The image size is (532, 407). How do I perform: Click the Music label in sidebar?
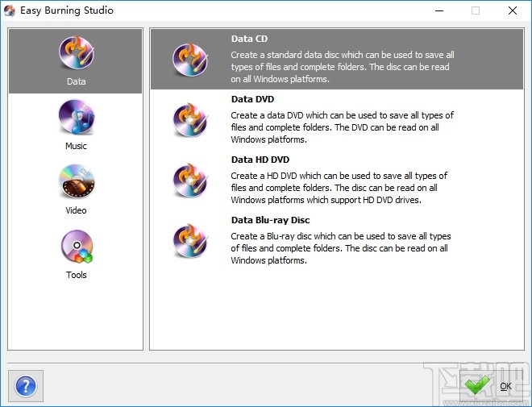tap(76, 146)
